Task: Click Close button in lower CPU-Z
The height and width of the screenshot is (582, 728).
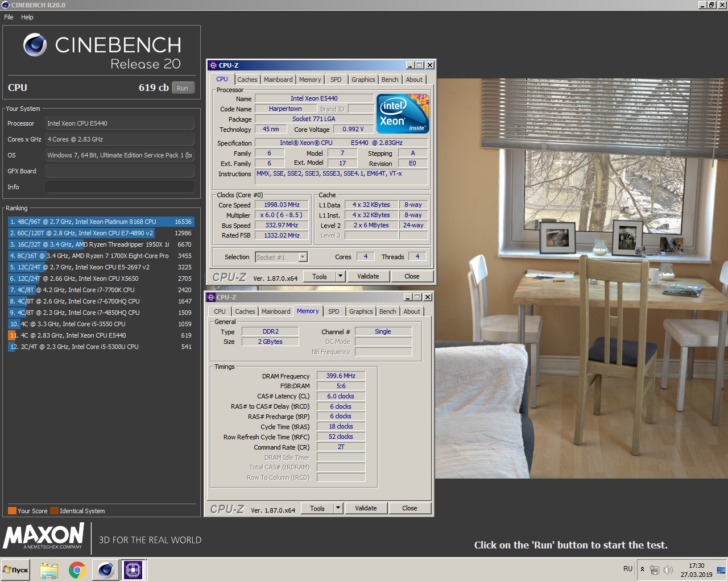Action: tap(409, 508)
